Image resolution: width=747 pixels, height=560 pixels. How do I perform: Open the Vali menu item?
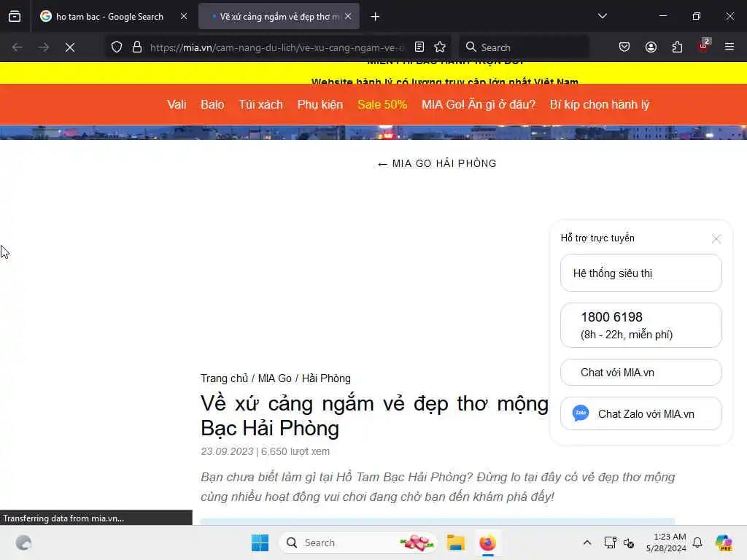pos(177,105)
